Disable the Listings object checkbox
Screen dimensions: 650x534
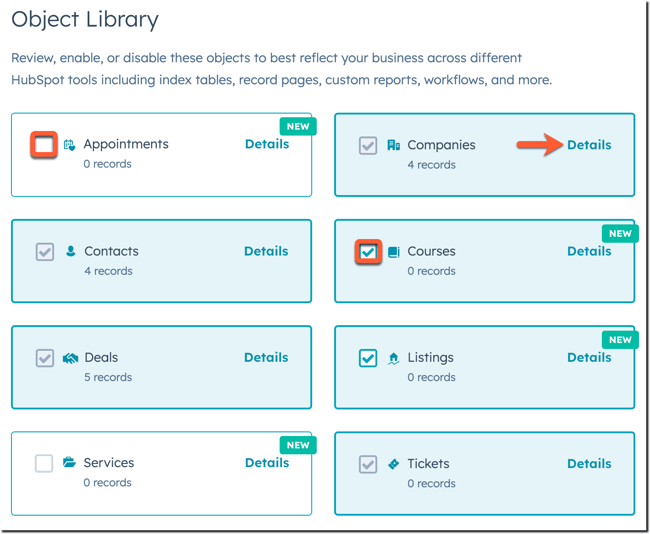click(x=368, y=358)
